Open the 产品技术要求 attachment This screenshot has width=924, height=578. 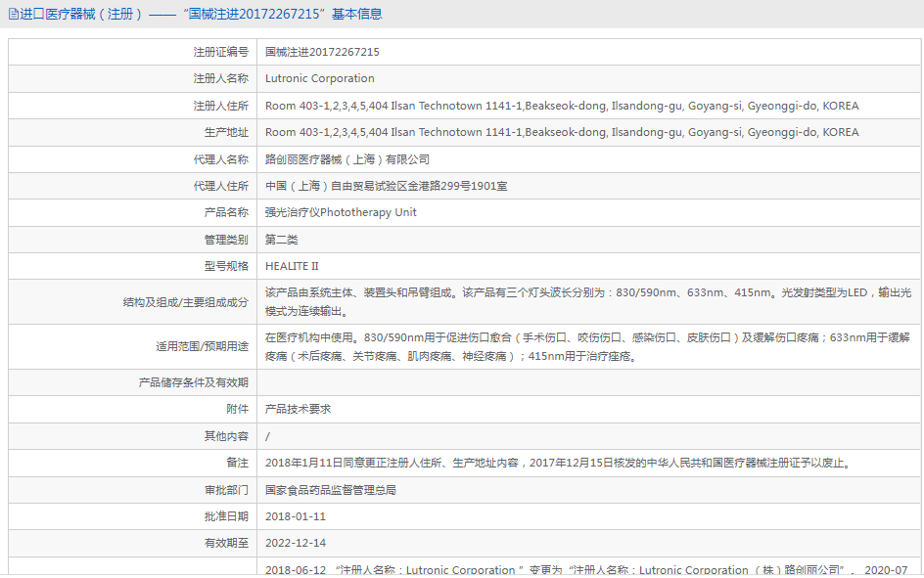click(x=299, y=409)
